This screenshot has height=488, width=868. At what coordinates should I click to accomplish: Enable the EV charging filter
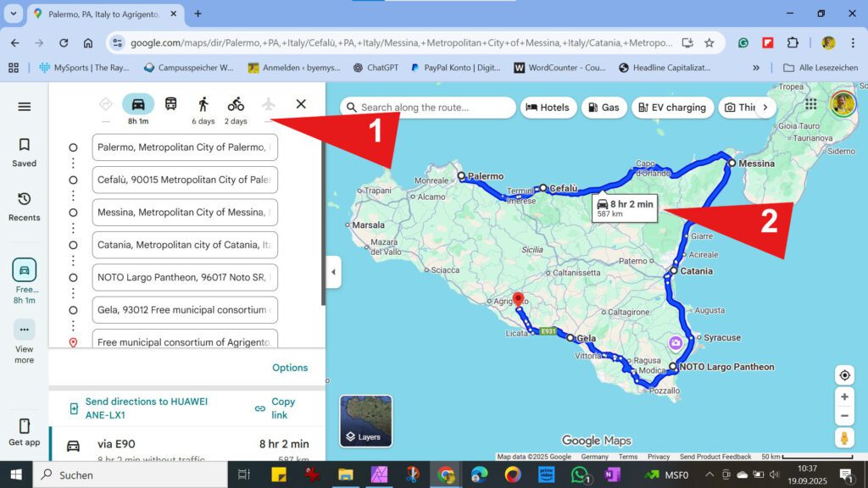pos(673,108)
